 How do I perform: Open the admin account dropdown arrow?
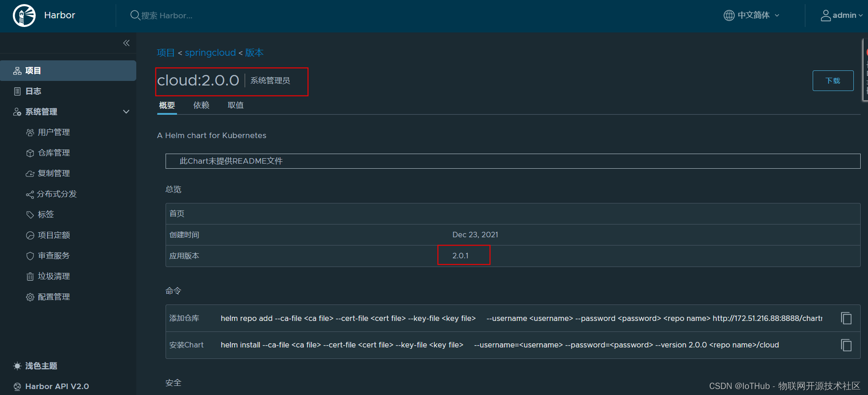[861, 16]
